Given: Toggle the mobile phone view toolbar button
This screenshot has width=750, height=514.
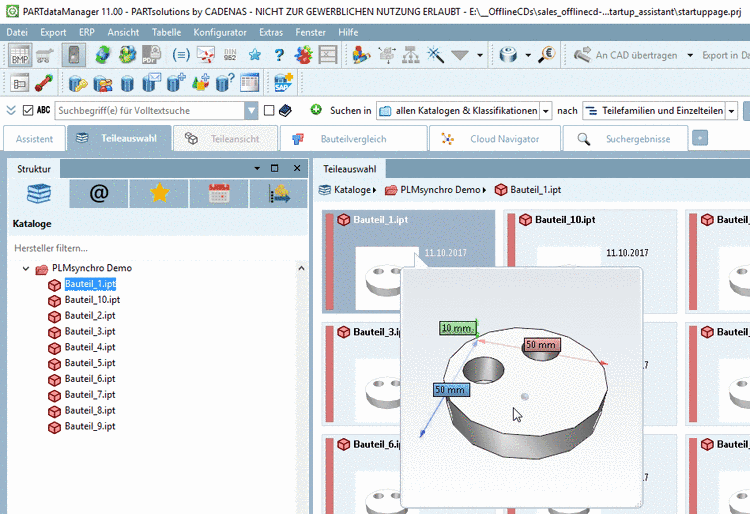Looking at the screenshot, I should (x=74, y=55).
